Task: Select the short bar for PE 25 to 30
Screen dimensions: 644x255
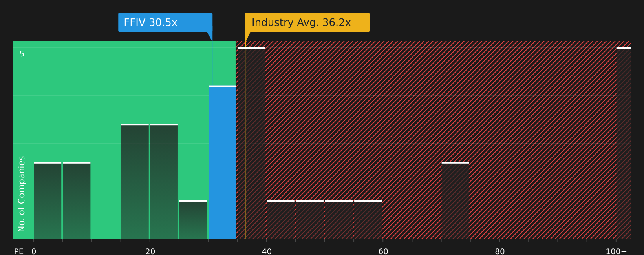Action: [x=193, y=219]
